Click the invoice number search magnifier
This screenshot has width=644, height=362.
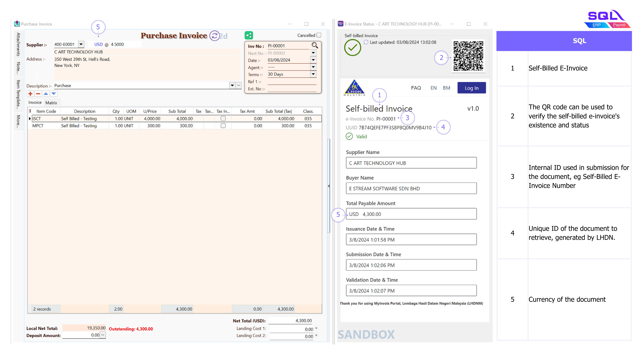[314, 45]
